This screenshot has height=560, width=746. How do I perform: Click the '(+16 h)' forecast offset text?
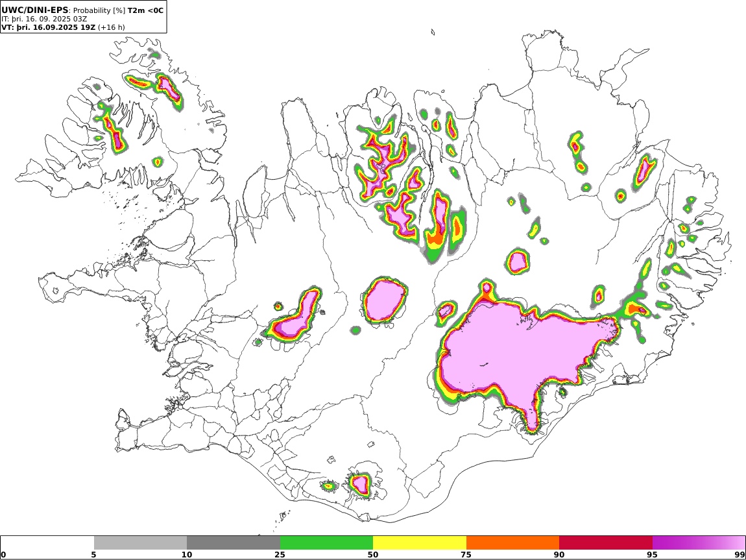[112, 27]
